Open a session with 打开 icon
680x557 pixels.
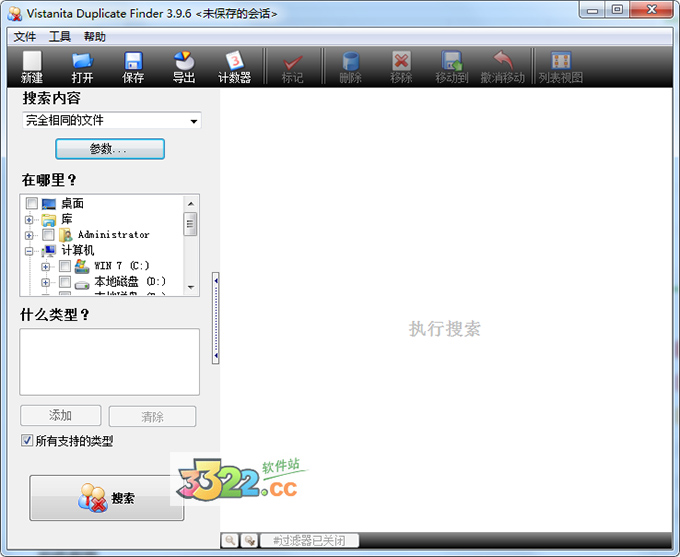(82, 61)
